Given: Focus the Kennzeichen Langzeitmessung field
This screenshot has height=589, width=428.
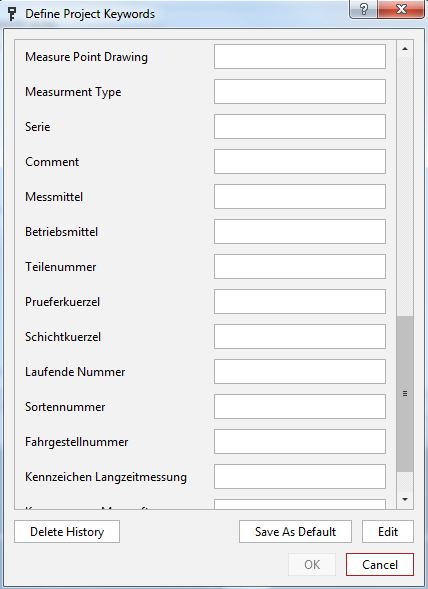Looking at the screenshot, I should [300, 477].
